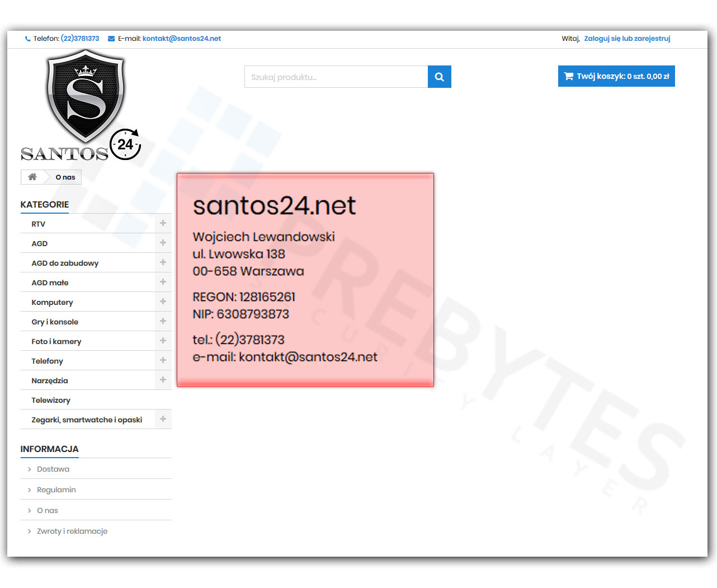
Task: Click Zaloguj się lub zarejestruj link
Action: tap(627, 39)
